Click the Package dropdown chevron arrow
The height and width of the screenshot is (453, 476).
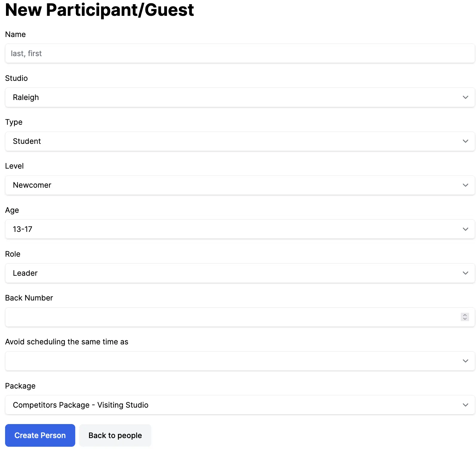(465, 405)
